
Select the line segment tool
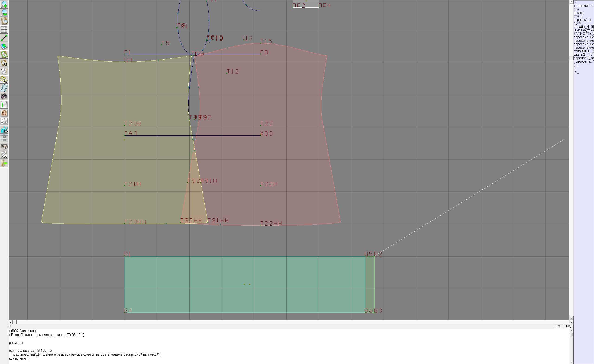(4, 38)
